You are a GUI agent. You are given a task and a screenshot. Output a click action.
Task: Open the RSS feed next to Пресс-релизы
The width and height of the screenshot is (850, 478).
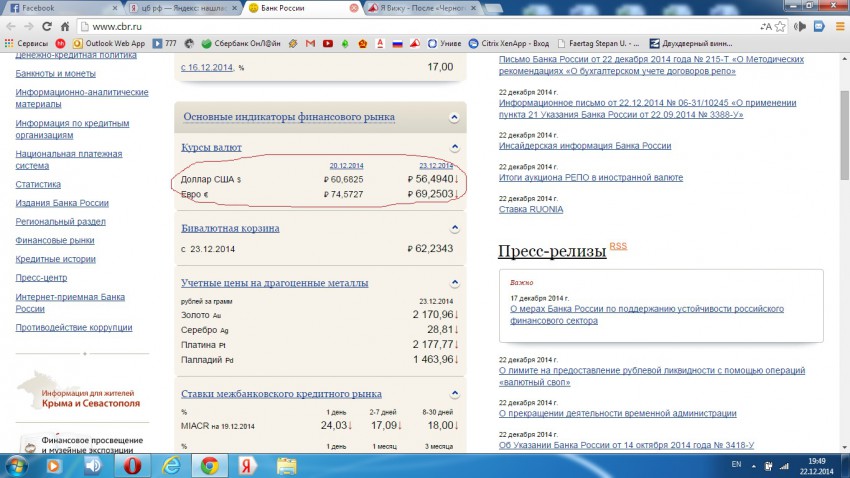tap(619, 245)
